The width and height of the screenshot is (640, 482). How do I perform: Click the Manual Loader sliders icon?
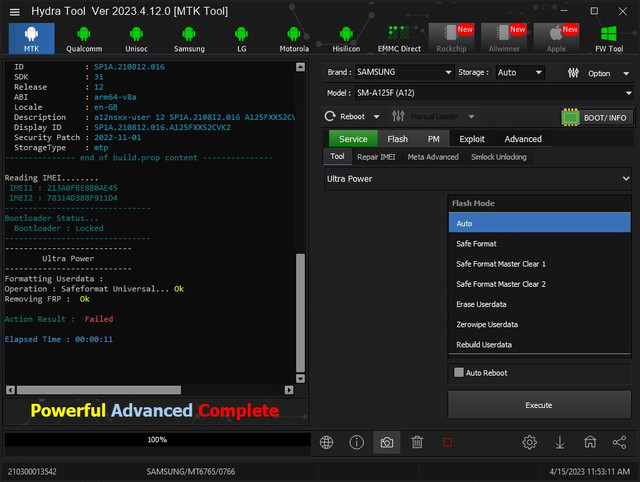point(398,116)
